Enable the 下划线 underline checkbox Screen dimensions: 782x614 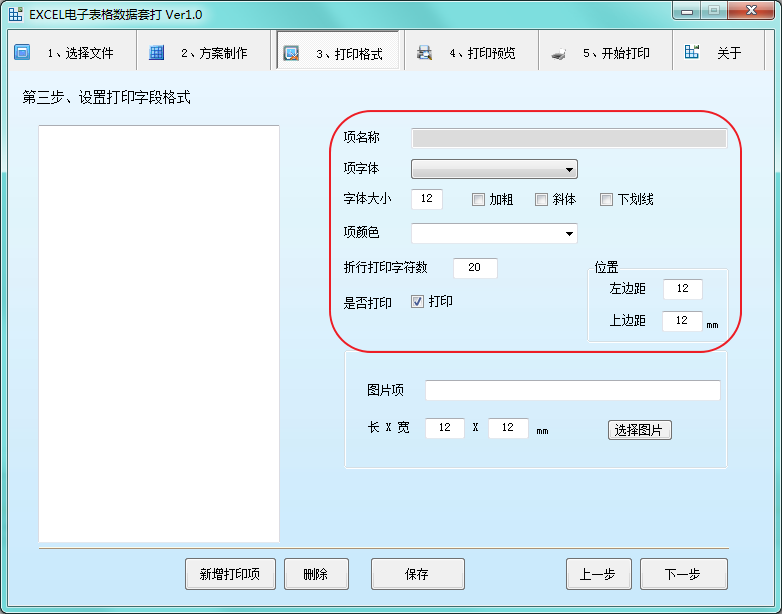coord(606,200)
